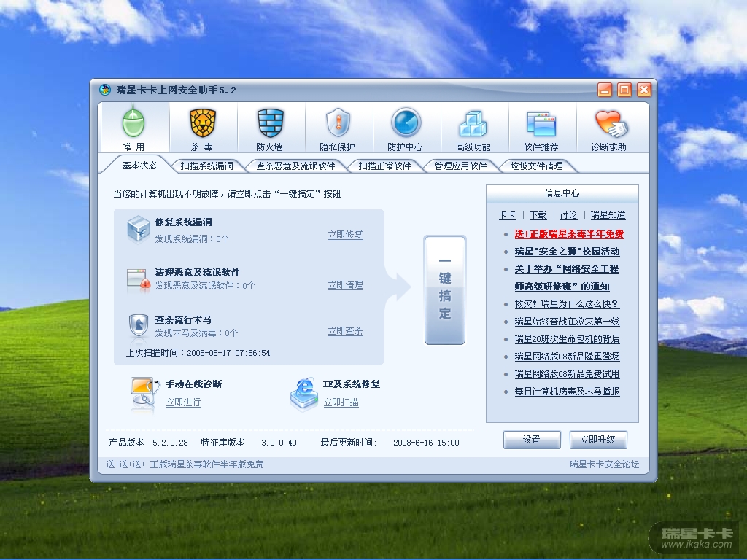Open news 救灾!瑞星为什么这么快?
Viewport: 747px width, 560px height.
click(x=566, y=304)
